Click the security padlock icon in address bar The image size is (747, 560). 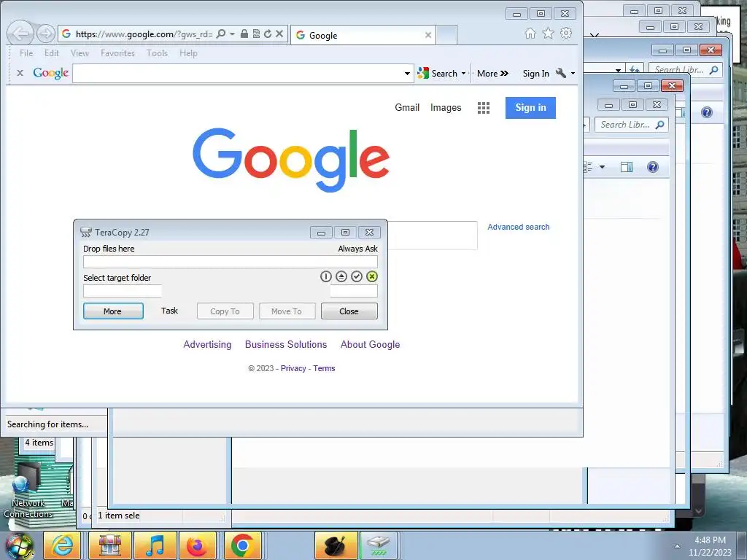244,34
